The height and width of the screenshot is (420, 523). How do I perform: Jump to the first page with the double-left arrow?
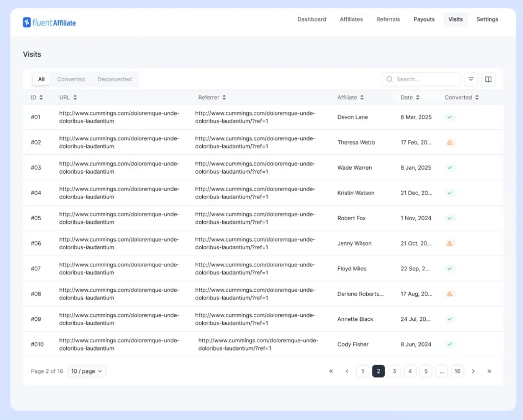[x=331, y=371]
